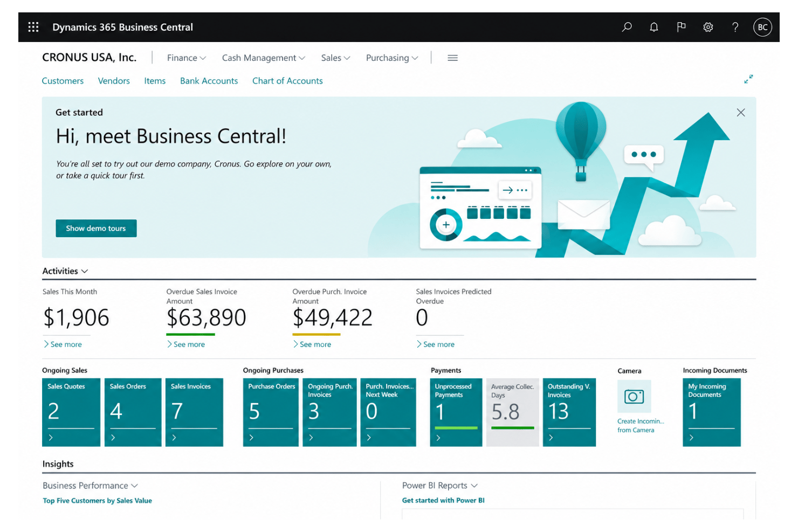Open the Average Collec. Days tile
Screen dimensions: 798x532
pos(512,412)
